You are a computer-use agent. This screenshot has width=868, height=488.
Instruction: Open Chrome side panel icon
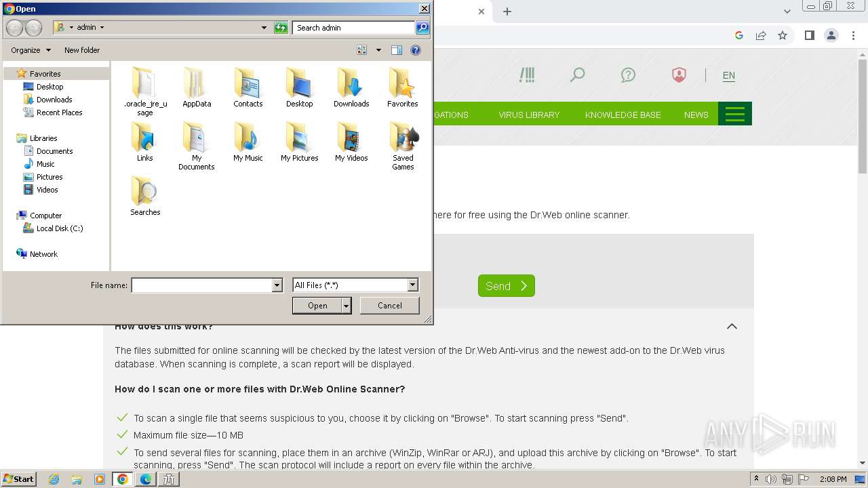click(x=809, y=35)
